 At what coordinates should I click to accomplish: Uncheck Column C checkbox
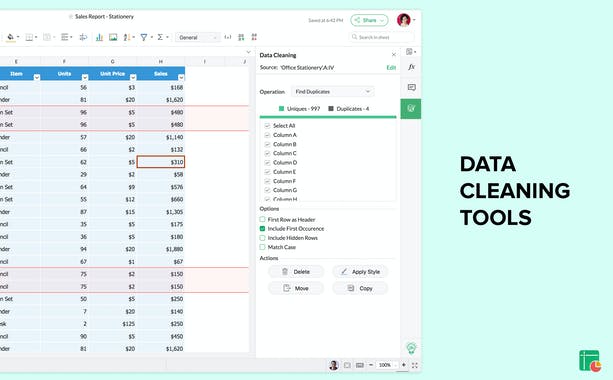pyautogui.click(x=267, y=153)
